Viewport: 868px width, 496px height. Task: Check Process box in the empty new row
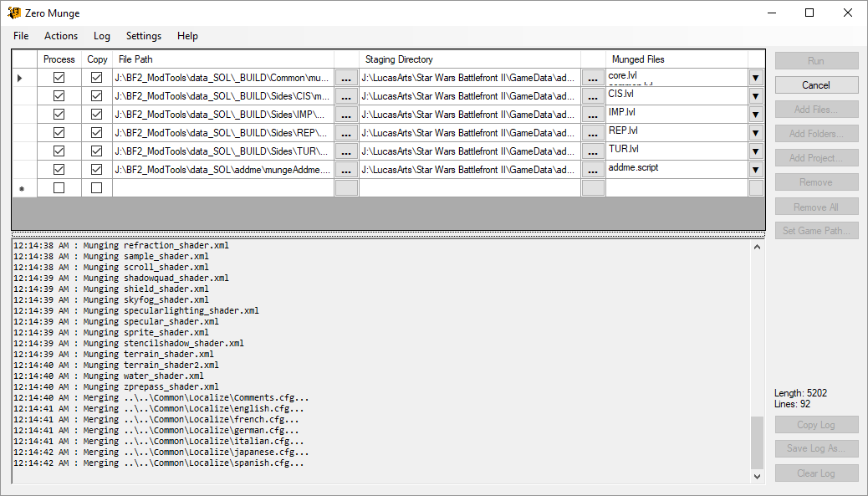pyautogui.click(x=59, y=188)
